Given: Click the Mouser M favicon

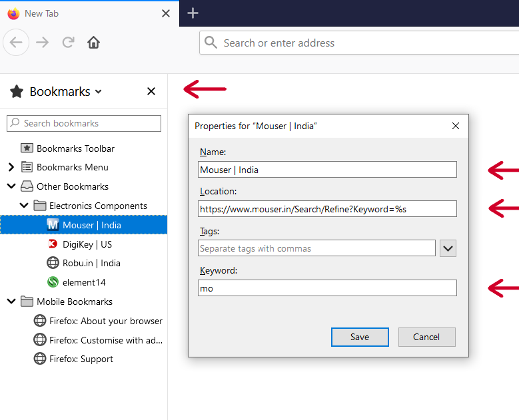Looking at the screenshot, I should 53,225.
